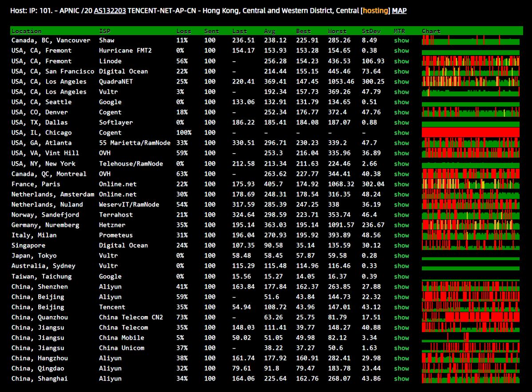The image size is (532, 392).
Task: Show MTR for San Francisco Digital Ocean
Action: pos(401,71)
